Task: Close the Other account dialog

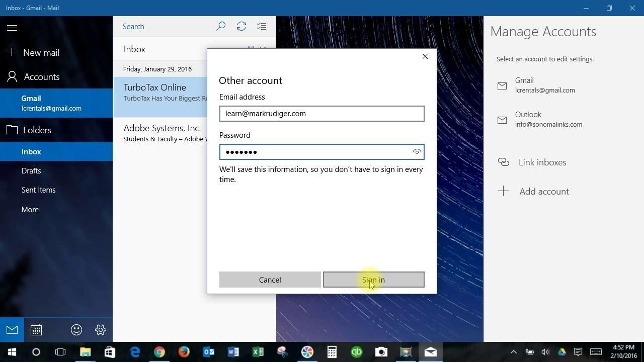Action: coord(425,56)
